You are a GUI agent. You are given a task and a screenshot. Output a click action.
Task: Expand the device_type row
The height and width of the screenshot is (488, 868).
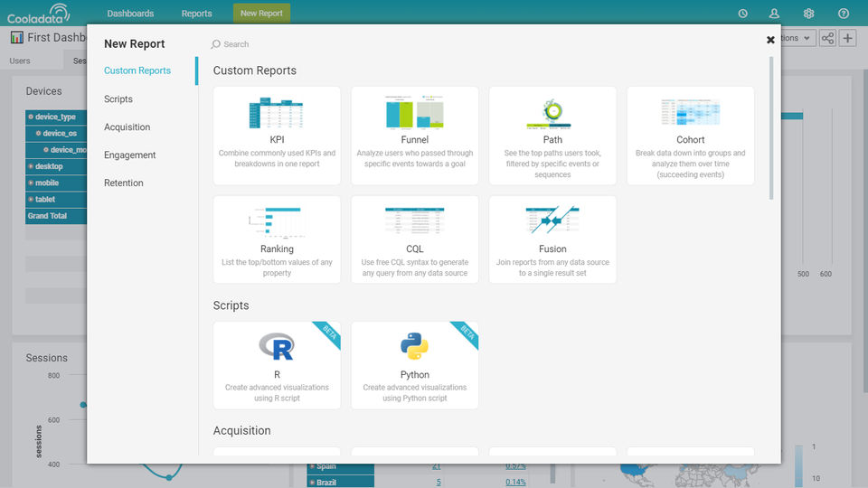coord(31,117)
